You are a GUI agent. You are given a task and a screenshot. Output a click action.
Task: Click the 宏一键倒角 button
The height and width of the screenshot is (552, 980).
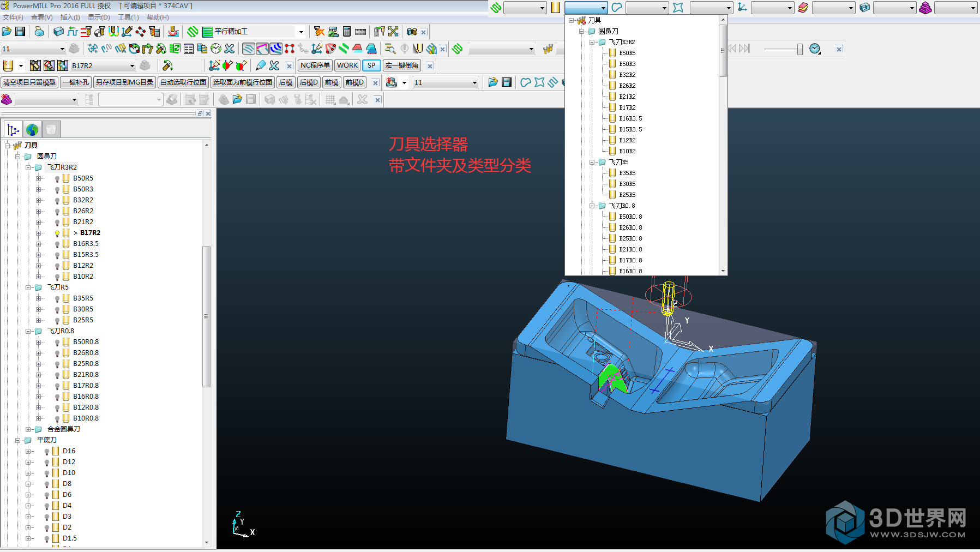click(402, 65)
